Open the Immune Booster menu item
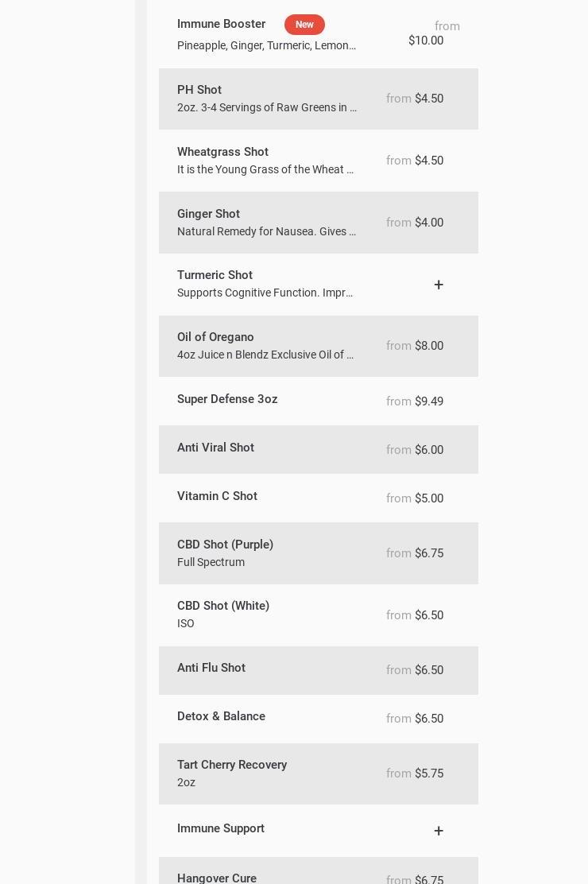Screen dimensions: 588x884 click(x=221, y=25)
